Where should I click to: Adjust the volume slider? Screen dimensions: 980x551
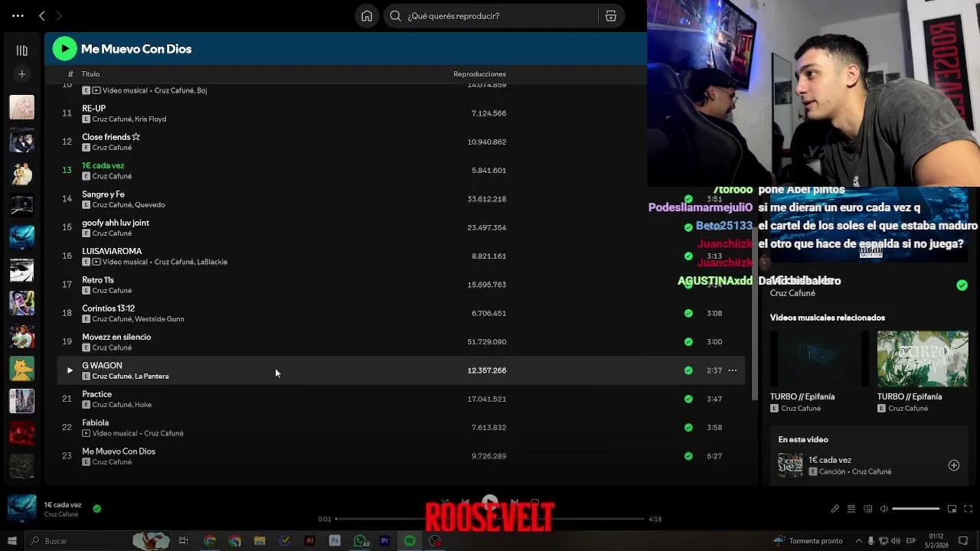click(x=916, y=509)
